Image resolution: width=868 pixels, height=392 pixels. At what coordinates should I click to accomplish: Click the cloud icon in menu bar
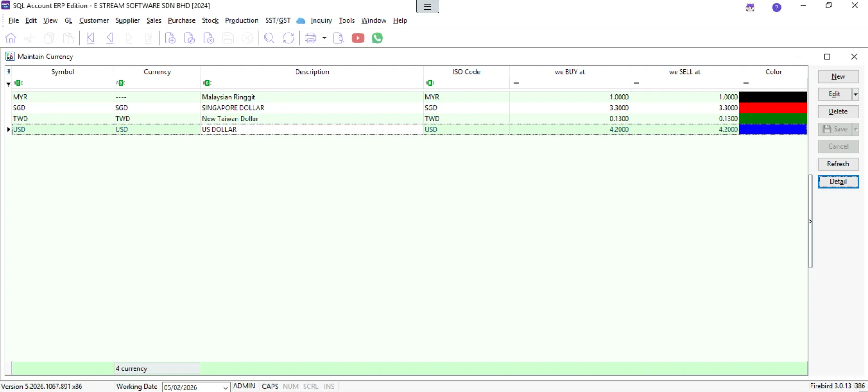point(301,21)
